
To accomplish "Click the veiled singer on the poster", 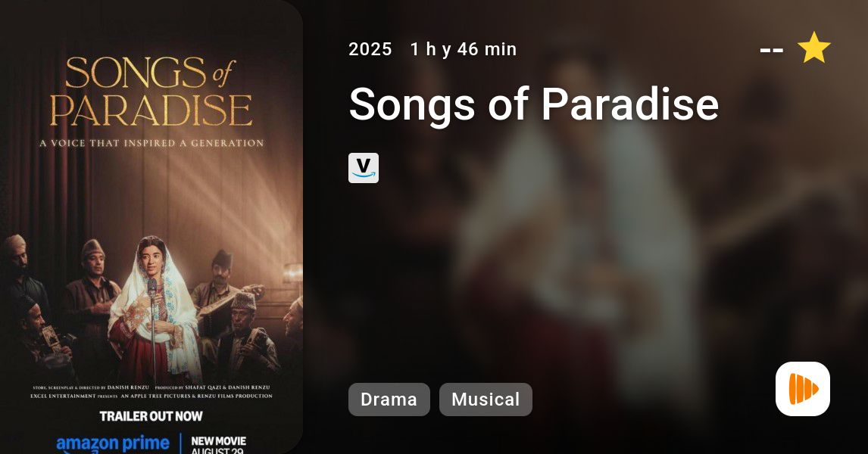I will click(x=155, y=309).
